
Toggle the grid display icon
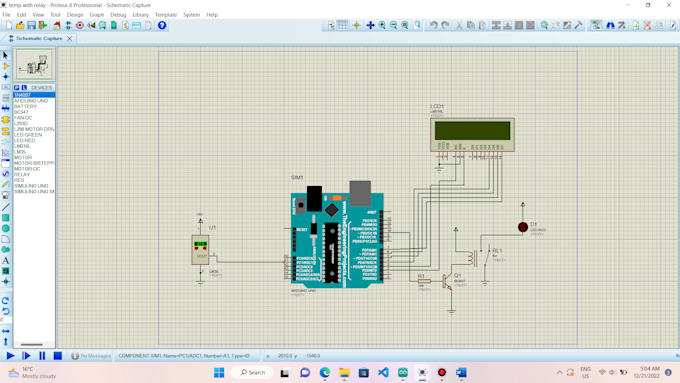pyautogui.click(x=343, y=26)
